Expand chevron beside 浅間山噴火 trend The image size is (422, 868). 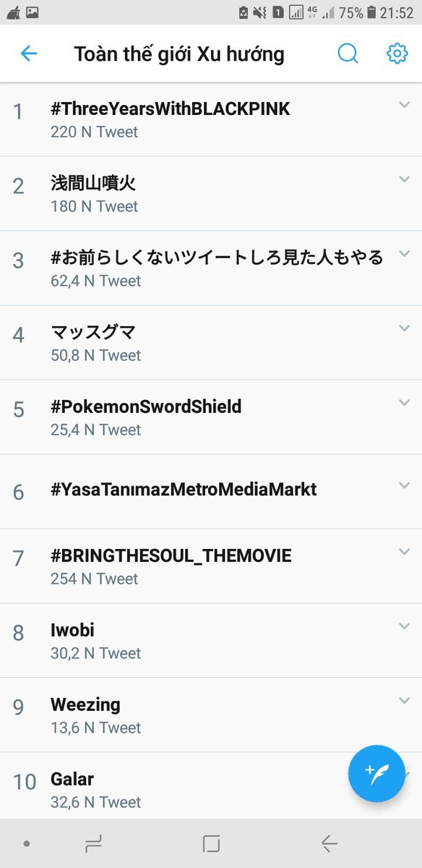click(404, 179)
